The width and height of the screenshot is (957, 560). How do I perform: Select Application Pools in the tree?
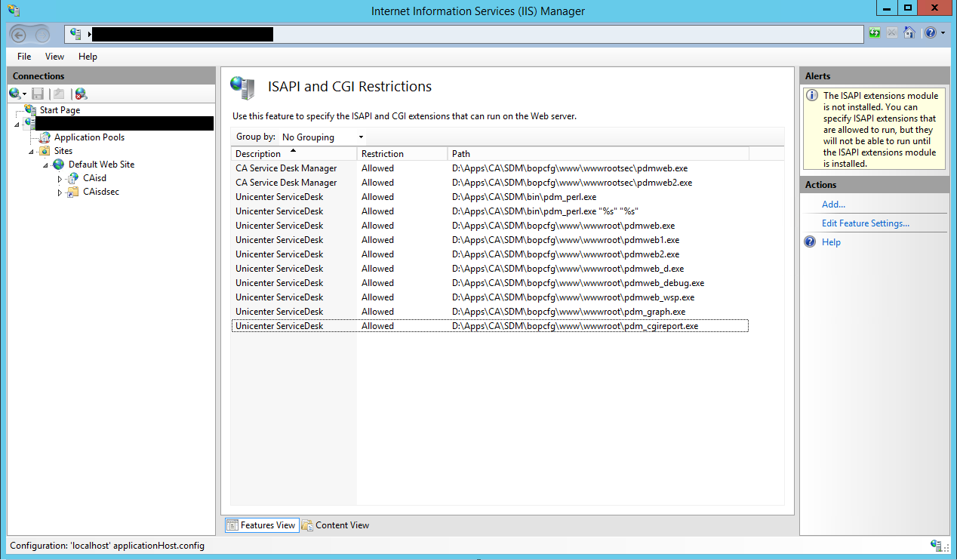(x=89, y=137)
